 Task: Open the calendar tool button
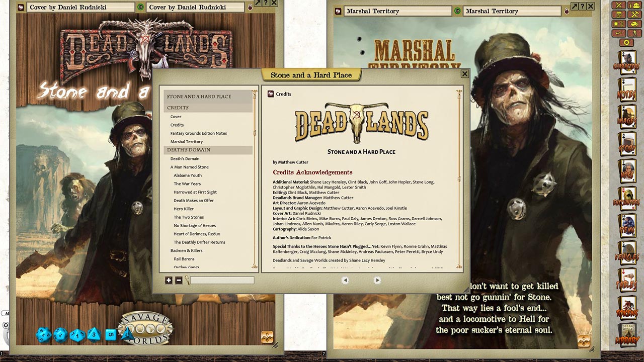pyautogui.click(x=620, y=15)
